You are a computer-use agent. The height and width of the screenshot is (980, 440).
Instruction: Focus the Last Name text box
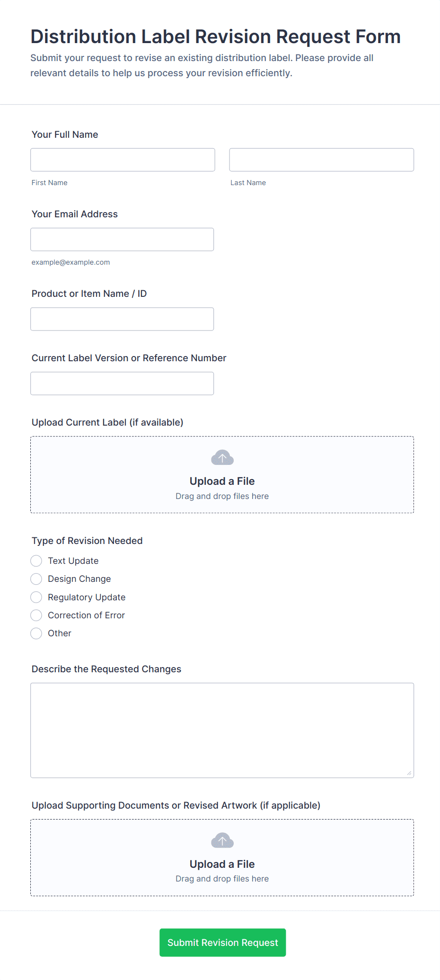point(321,160)
